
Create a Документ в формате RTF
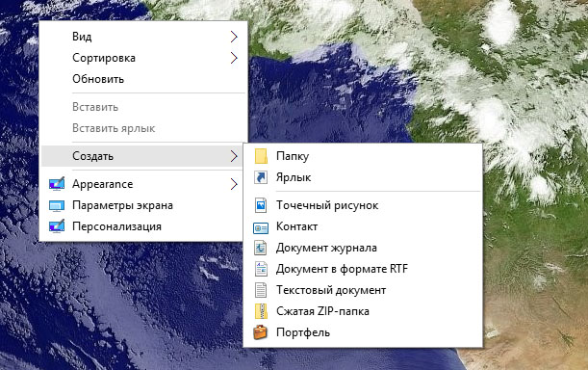tap(363, 269)
